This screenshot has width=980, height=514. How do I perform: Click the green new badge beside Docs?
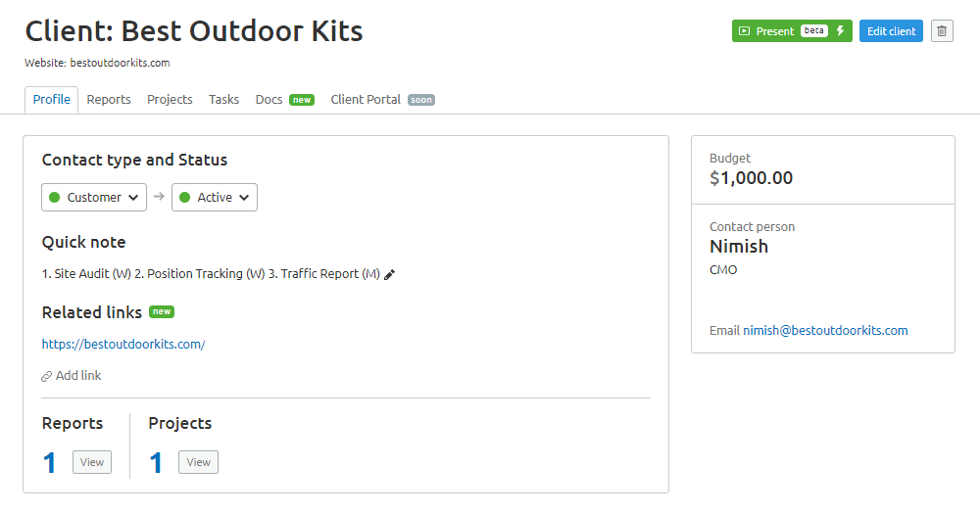[301, 100]
